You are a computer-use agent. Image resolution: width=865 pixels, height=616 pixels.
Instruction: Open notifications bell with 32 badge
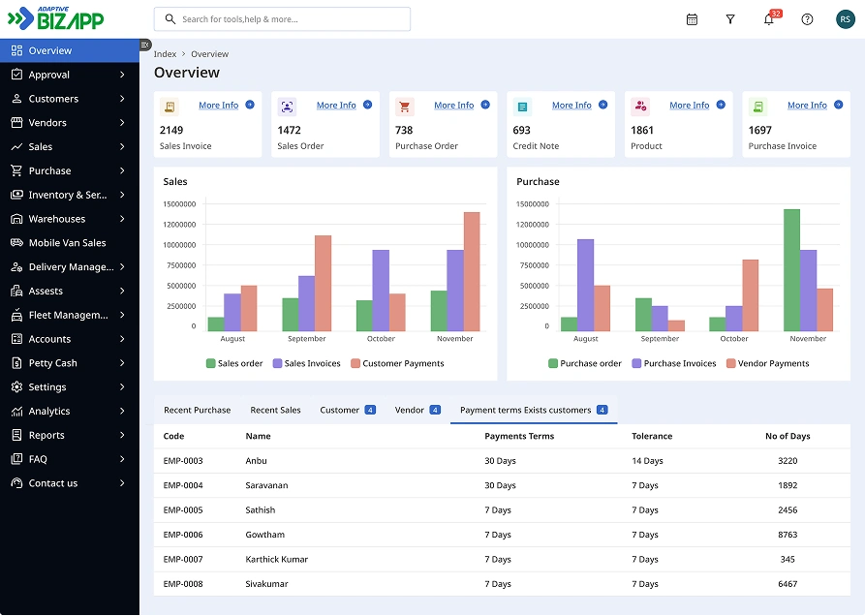(769, 19)
